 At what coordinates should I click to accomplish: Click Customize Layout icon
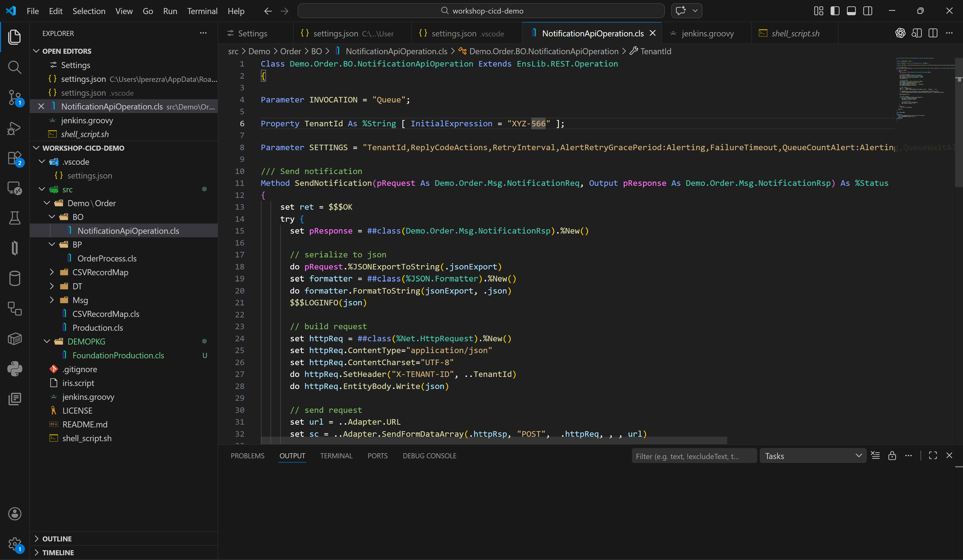tap(819, 11)
